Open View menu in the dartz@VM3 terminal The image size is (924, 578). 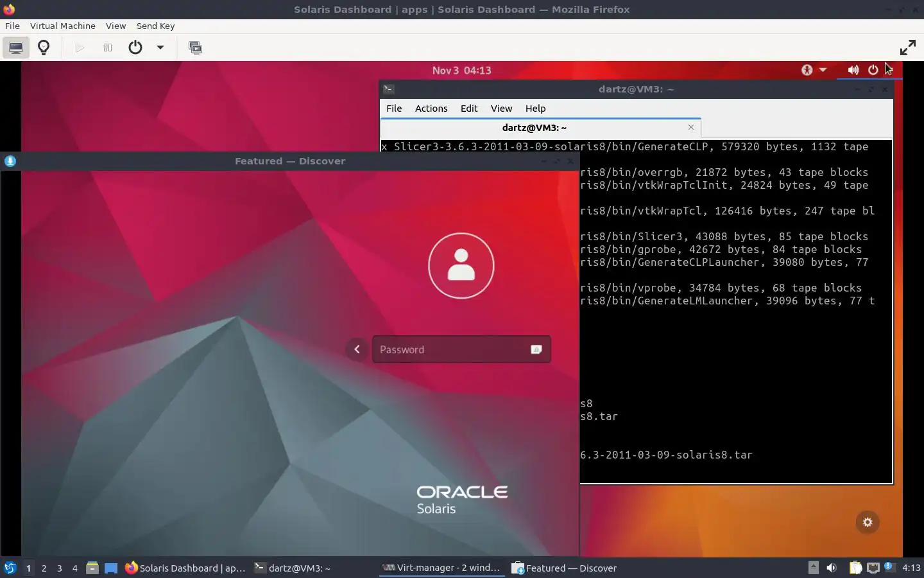click(501, 109)
